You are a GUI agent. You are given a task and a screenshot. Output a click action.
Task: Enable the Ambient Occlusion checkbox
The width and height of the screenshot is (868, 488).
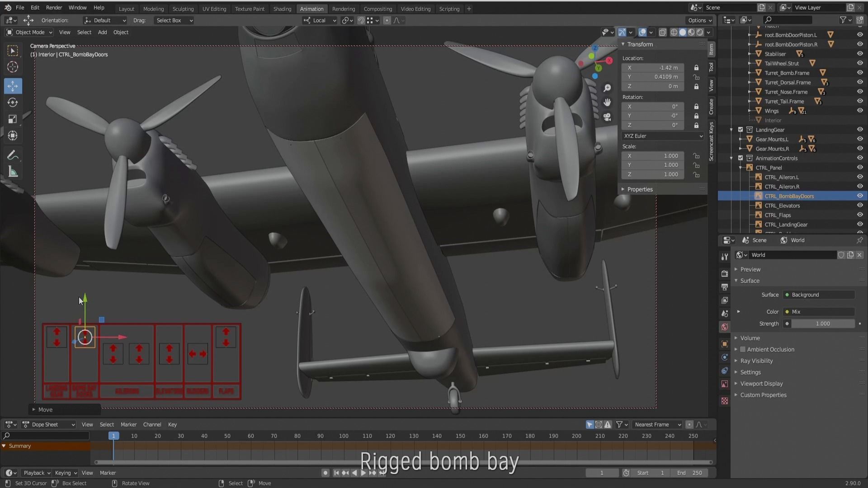coord(743,349)
